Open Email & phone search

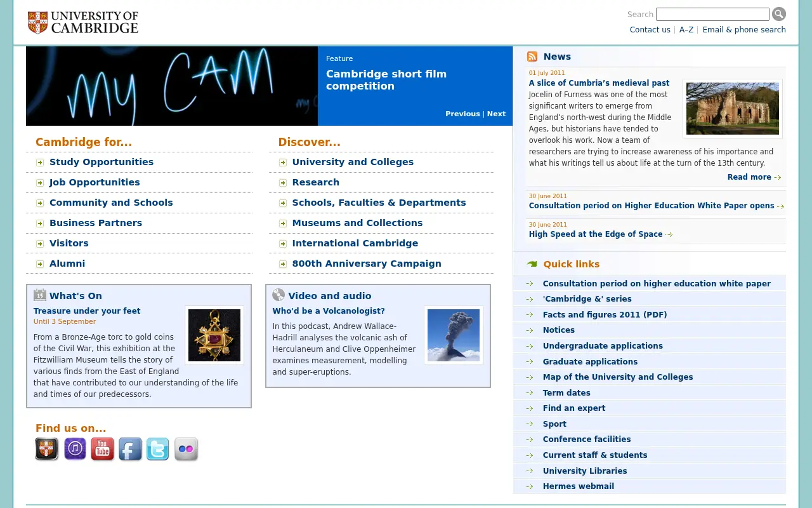(x=744, y=30)
